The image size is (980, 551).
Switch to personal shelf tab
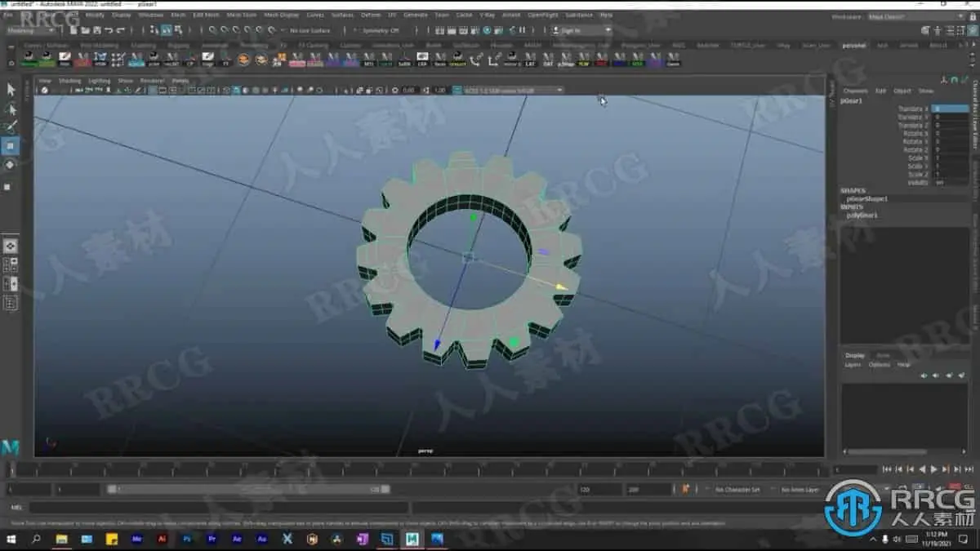854,45
